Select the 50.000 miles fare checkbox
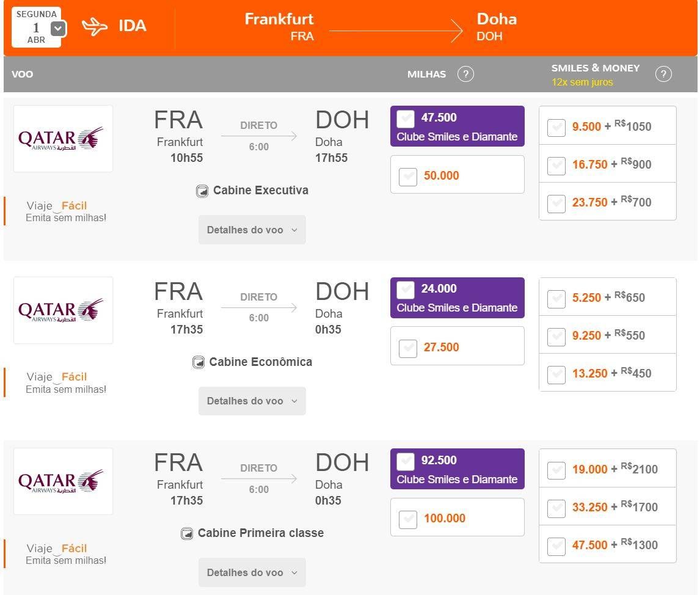 point(407,177)
